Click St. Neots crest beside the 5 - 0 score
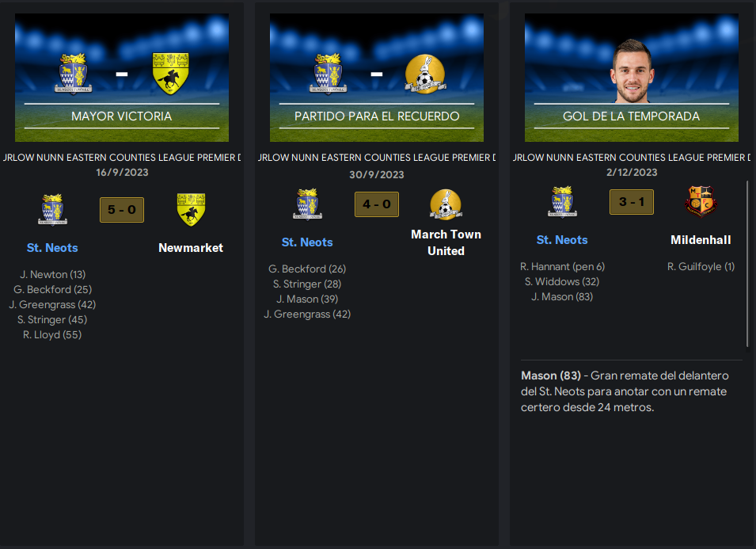Screen dimensions: 756x549 coord(52,210)
